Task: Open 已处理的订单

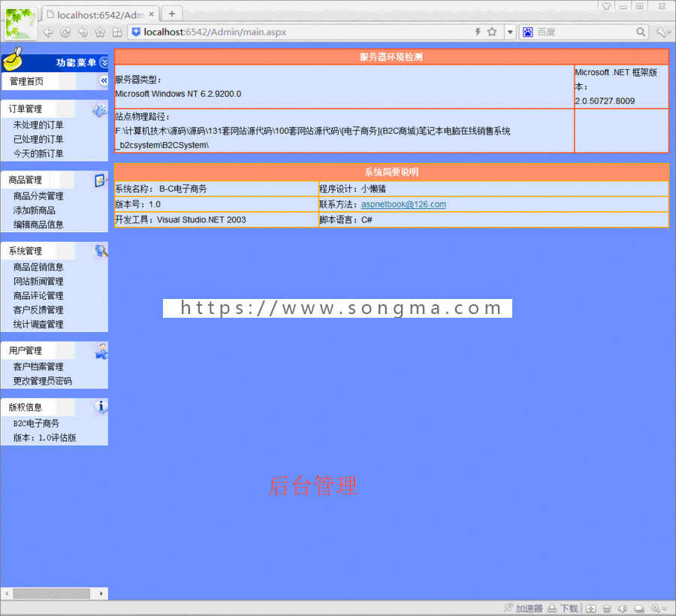Action: [38, 139]
